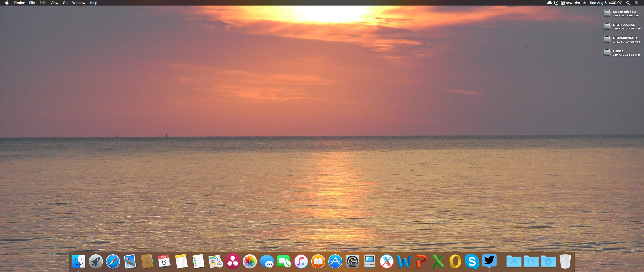Open the Apple menu
Screen dimensions: 644x272
click(7, 3)
